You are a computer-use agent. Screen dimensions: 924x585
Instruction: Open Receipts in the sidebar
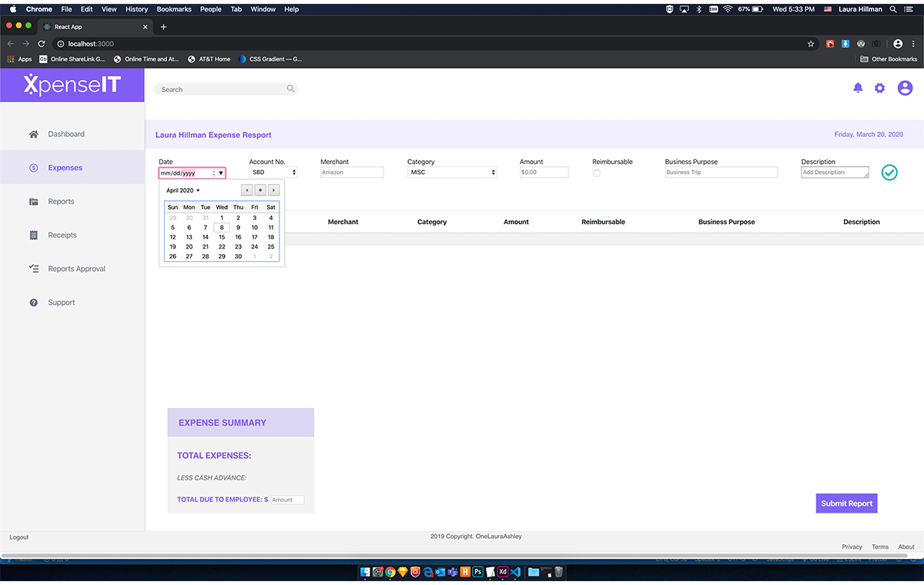tap(62, 236)
